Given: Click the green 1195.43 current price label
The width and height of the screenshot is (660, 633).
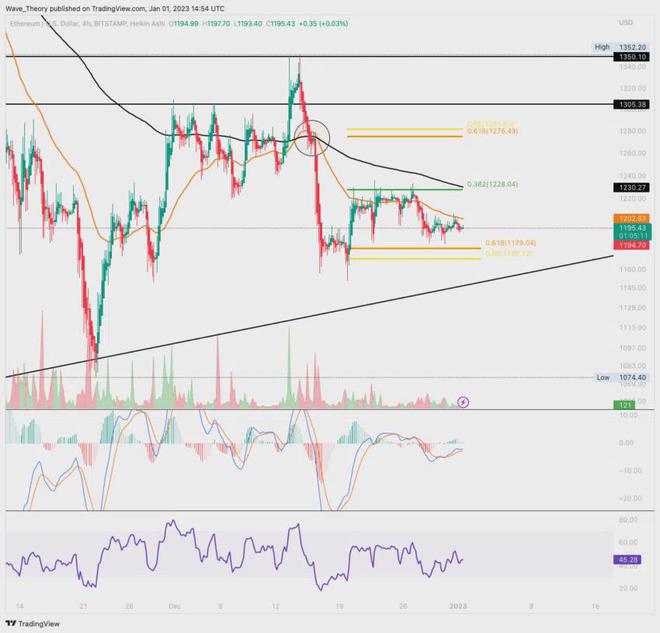Looking at the screenshot, I should point(632,232).
